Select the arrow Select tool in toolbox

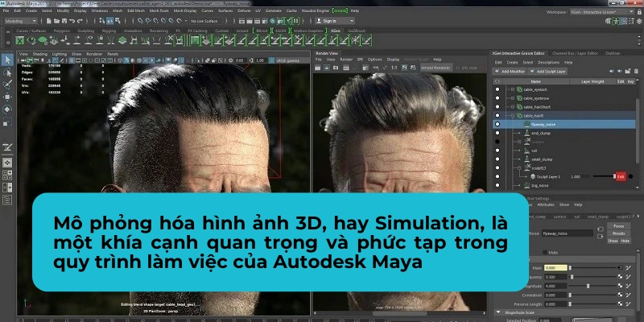coord(7,60)
